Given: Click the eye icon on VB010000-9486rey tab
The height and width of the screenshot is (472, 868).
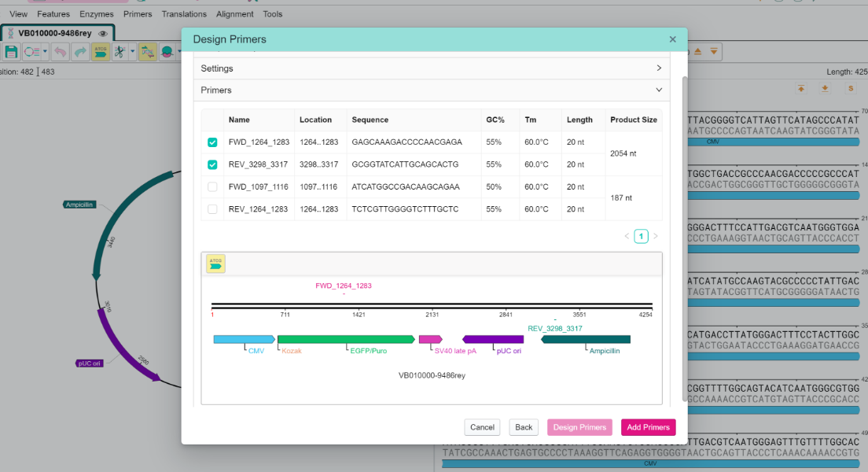Looking at the screenshot, I should click(x=102, y=33).
